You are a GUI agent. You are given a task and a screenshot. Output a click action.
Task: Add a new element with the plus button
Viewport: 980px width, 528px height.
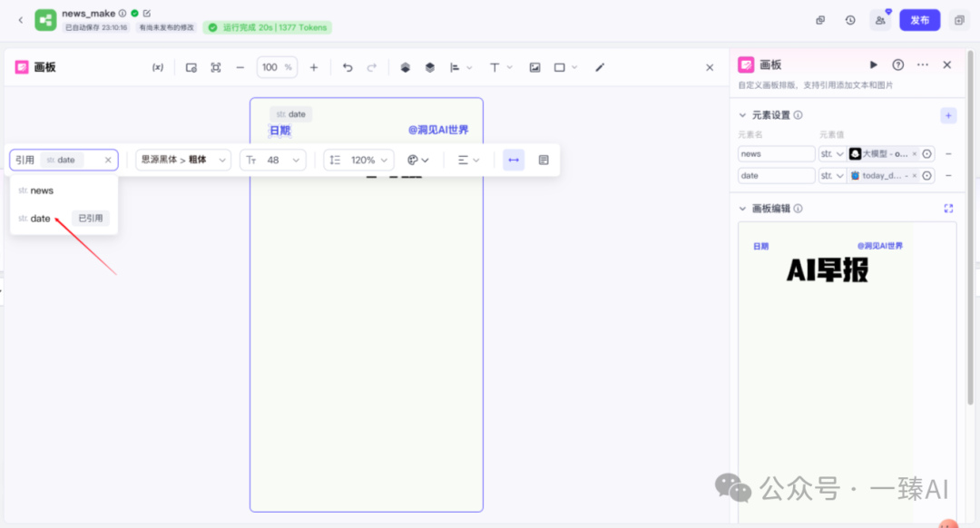click(948, 115)
